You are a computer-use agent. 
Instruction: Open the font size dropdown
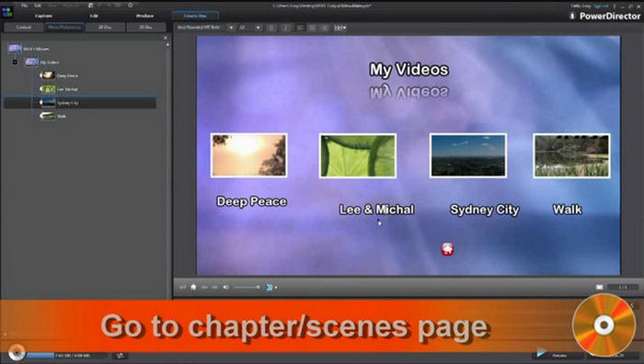click(x=258, y=28)
